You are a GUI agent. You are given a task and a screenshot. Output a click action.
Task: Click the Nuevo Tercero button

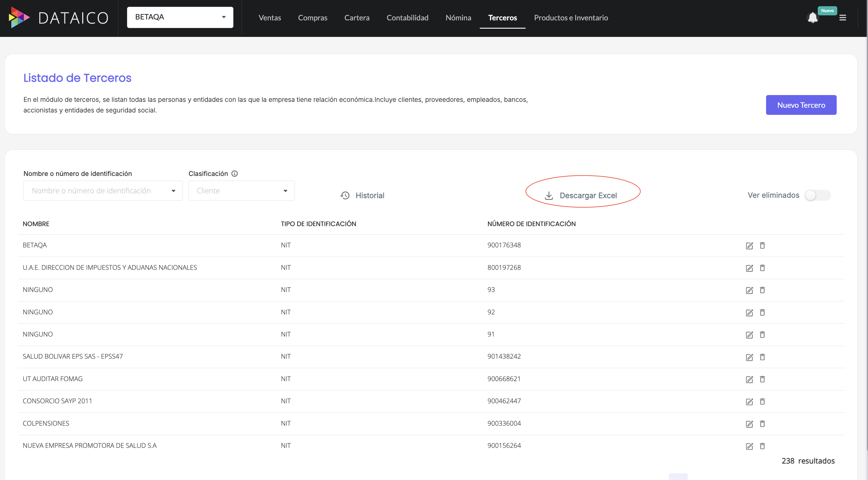pyautogui.click(x=801, y=105)
